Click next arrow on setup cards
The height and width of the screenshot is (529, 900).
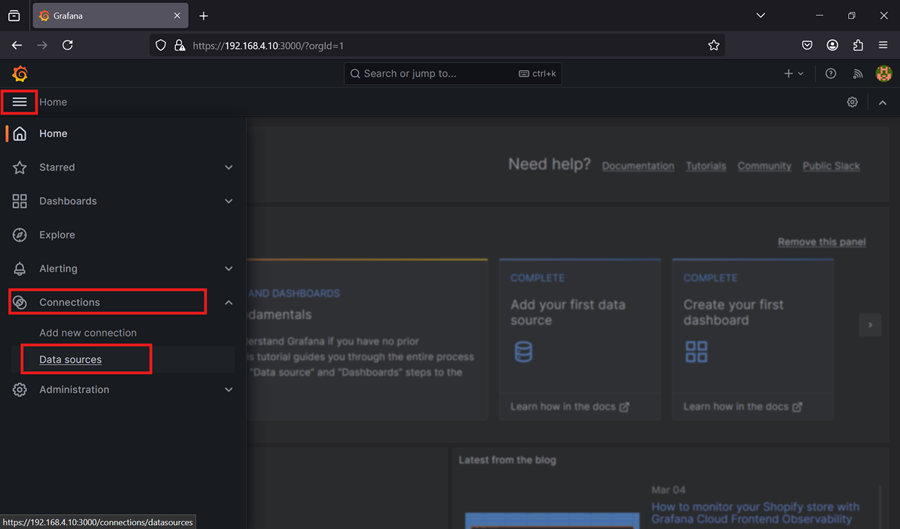(870, 325)
